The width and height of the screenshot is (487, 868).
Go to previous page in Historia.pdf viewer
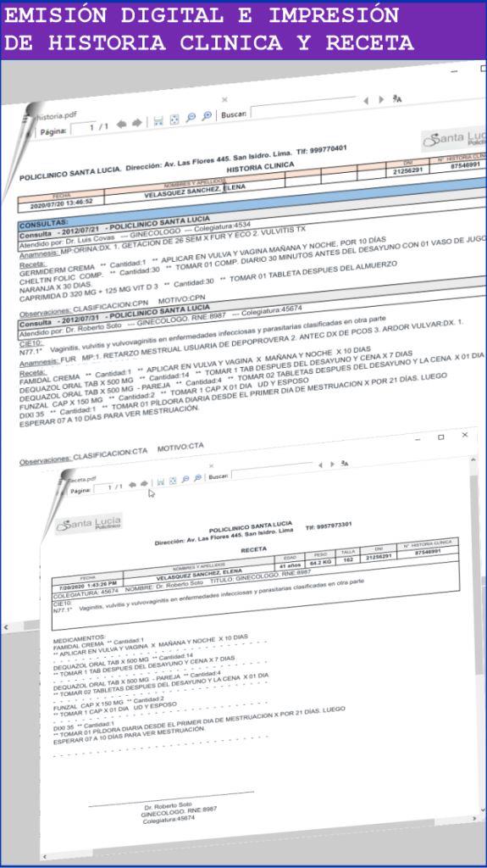click(122, 124)
